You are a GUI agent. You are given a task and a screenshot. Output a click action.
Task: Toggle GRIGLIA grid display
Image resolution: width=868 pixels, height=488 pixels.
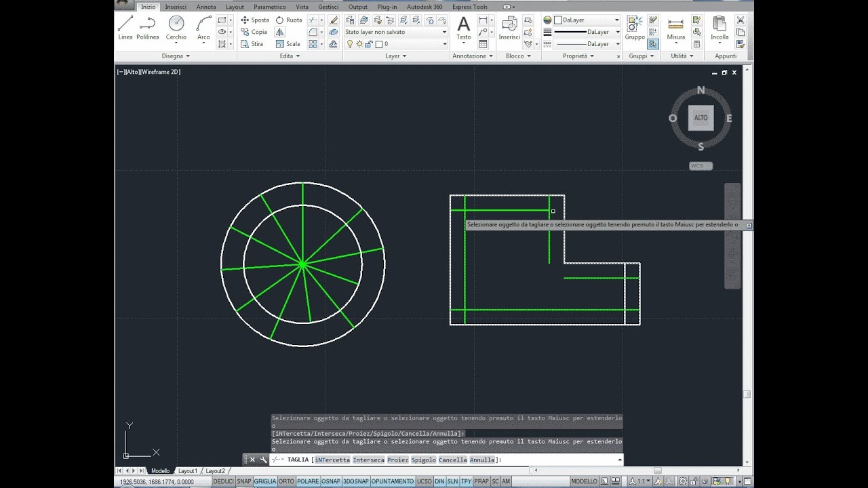[x=265, y=481]
